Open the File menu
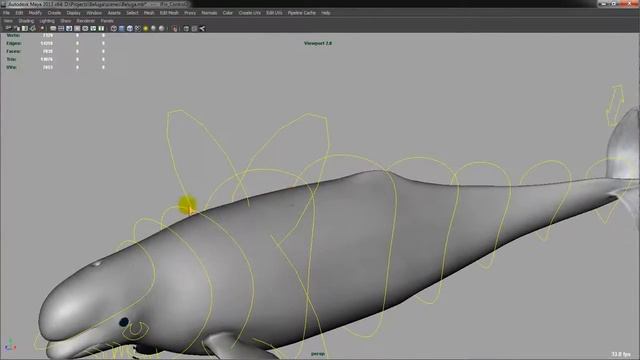 click(6, 13)
